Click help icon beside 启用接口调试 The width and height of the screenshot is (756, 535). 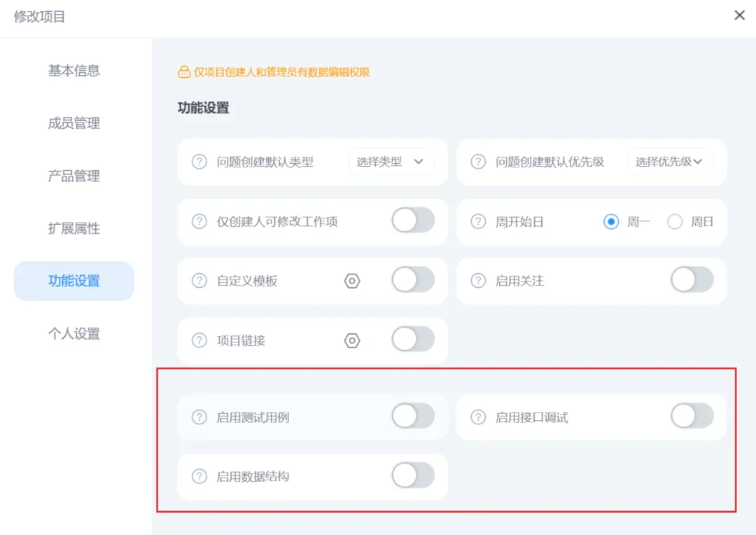478,417
